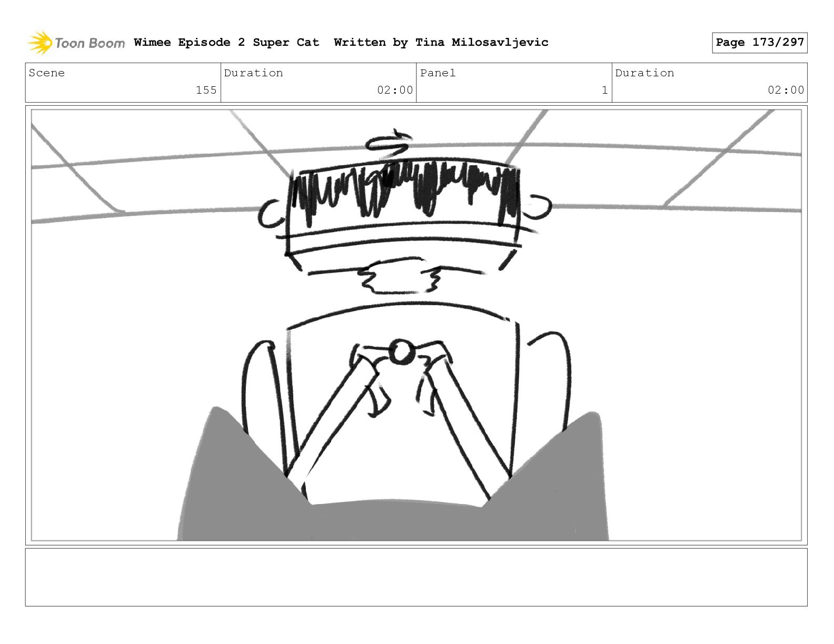Click the panel duration value '02:00'
The height and width of the screenshot is (644, 834).
[786, 90]
